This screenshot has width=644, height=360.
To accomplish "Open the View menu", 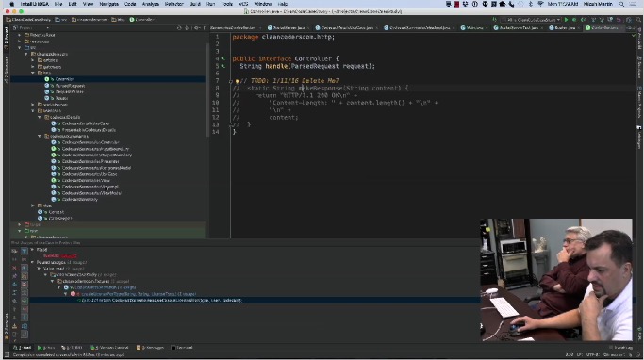I will point(89,4).
